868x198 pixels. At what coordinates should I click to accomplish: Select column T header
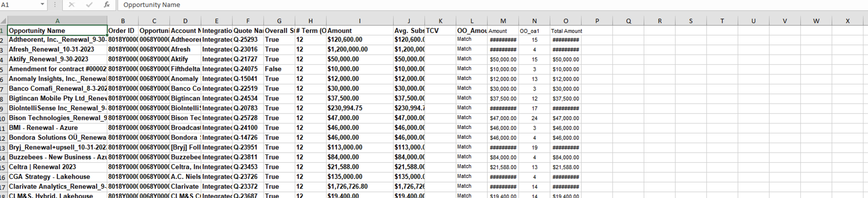coord(722,21)
